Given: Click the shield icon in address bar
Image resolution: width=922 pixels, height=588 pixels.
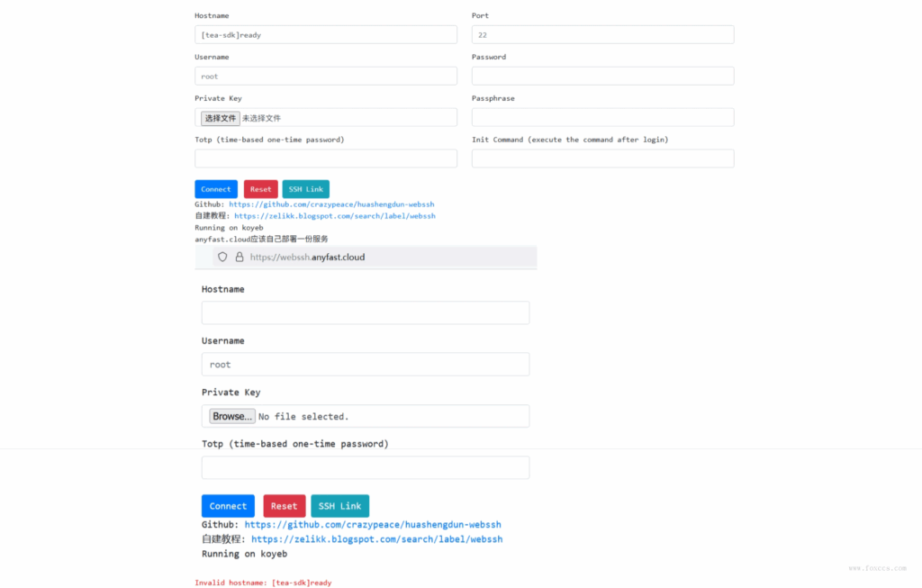Looking at the screenshot, I should 222,257.
